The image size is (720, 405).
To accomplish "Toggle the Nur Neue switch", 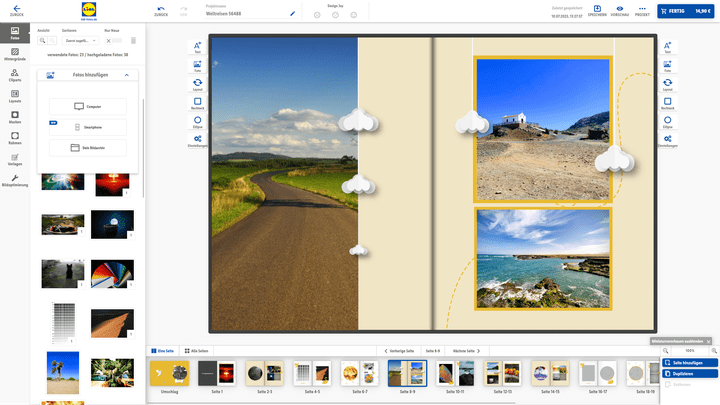I will 113,40.
